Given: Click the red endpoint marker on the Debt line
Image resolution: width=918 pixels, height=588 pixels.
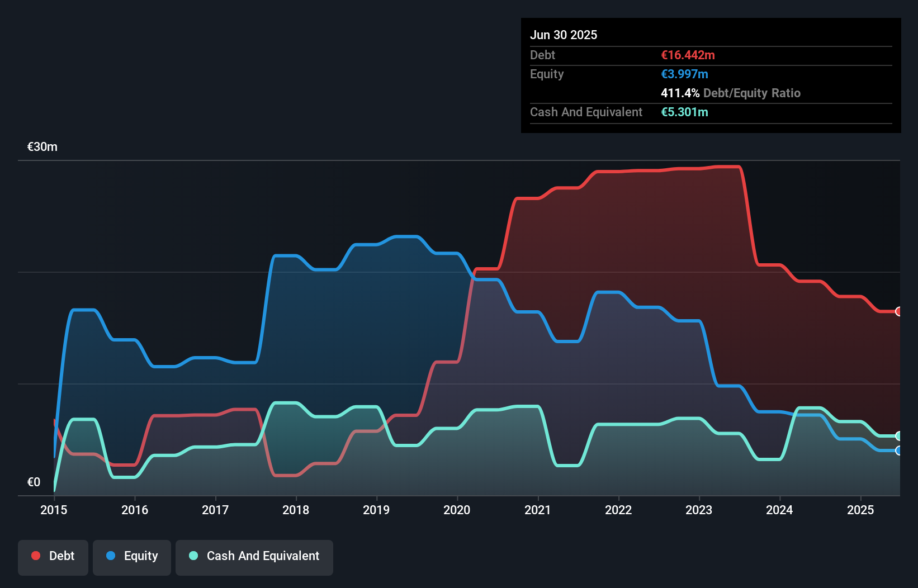Looking at the screenshot, I should coord(898,312).
